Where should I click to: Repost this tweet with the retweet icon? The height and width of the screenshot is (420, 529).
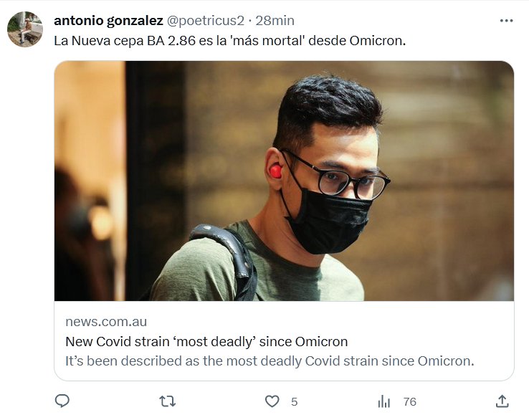pos(167,401)
